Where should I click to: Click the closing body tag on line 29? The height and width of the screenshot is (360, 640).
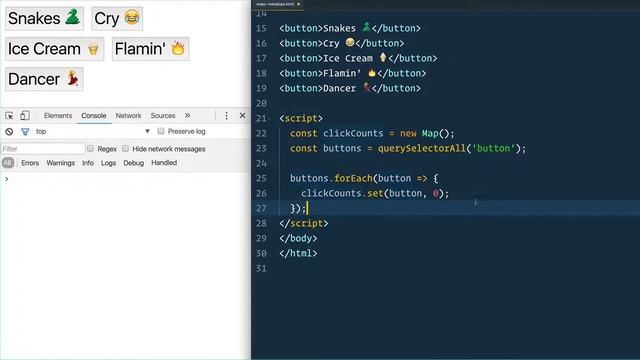[x=298, y=238]
